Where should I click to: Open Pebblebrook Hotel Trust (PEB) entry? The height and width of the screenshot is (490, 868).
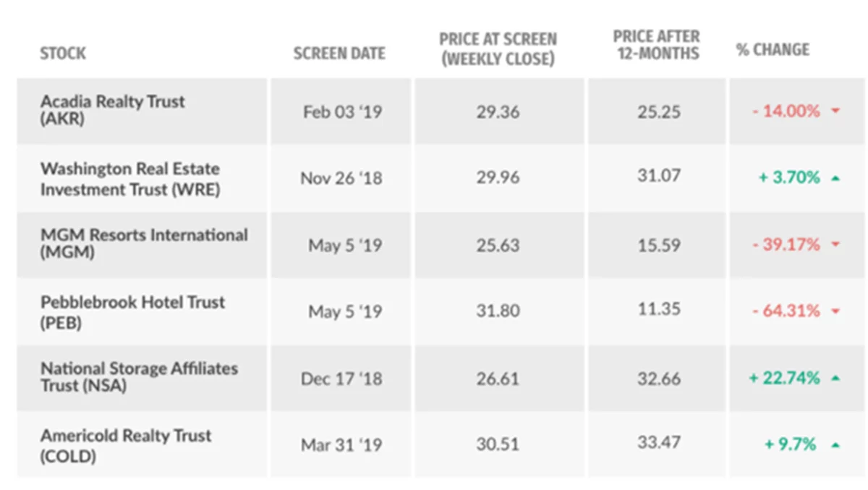[x=132, y=311]
